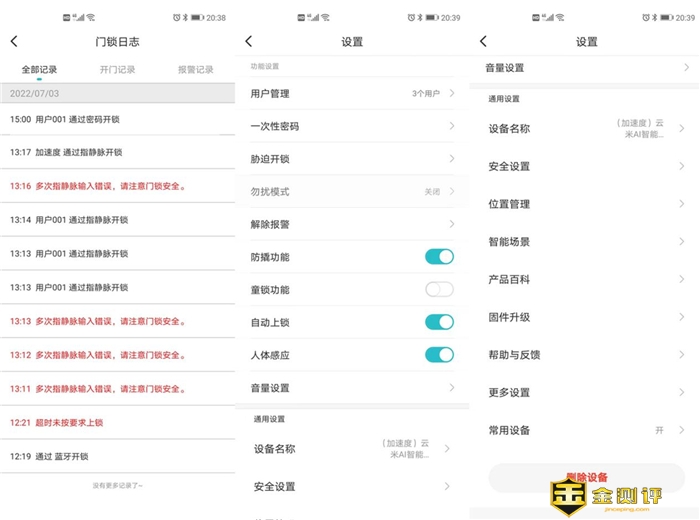Toggle the 人体感应 switch off
This screenshot has width=700, height=520.
(439, 354)
